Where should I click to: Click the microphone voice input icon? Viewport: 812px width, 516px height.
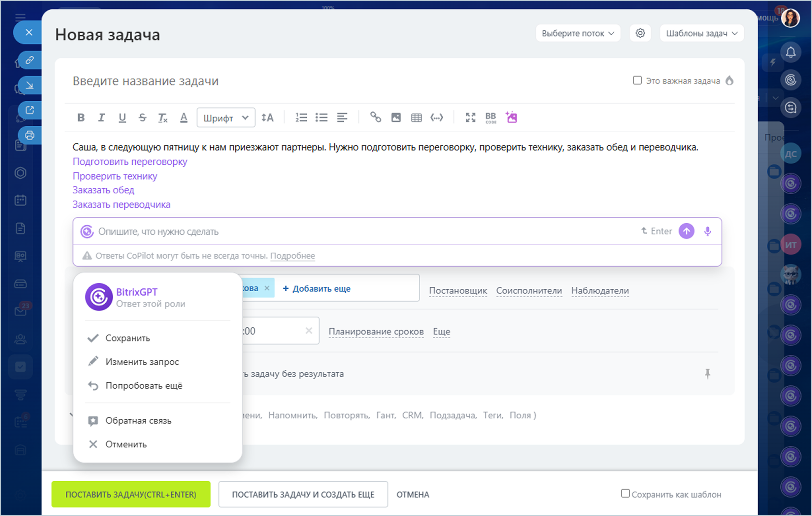click(x=707, y=231)
